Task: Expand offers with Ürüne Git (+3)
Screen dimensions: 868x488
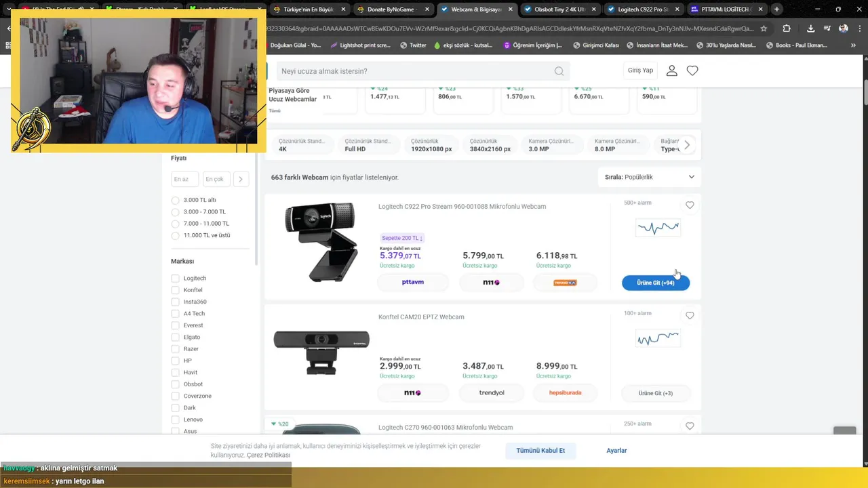Action: [x=656, y=393]
